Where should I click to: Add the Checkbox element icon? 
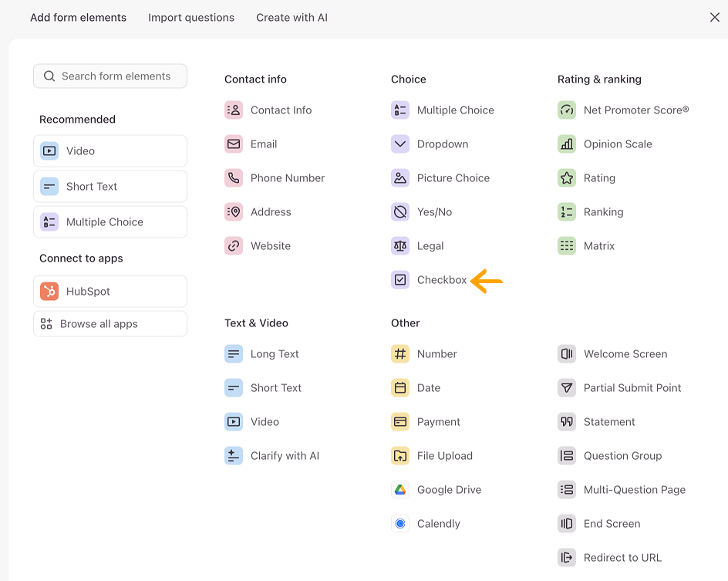tap(400, 279)
